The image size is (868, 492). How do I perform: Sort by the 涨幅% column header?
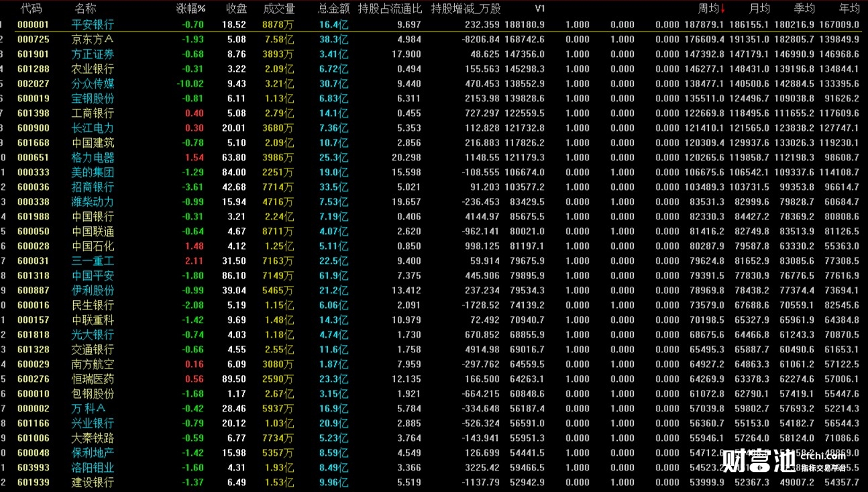(x=191, y=9)
